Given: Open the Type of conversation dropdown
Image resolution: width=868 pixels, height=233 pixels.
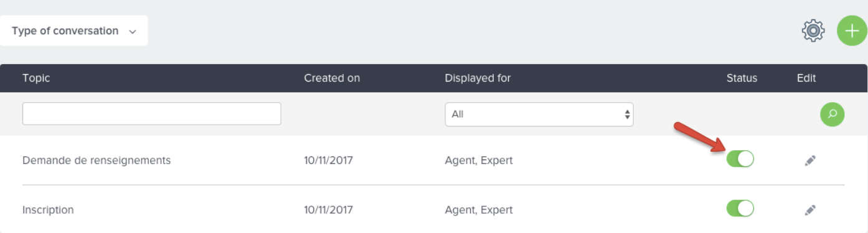Looking at the screenshot, I should click(74, 31).
